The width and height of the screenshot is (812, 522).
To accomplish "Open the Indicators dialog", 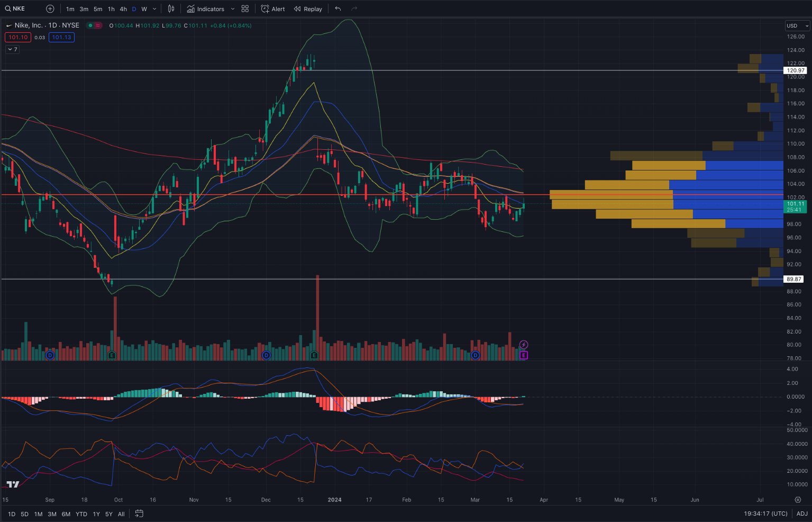I will [x=206, y=8].
